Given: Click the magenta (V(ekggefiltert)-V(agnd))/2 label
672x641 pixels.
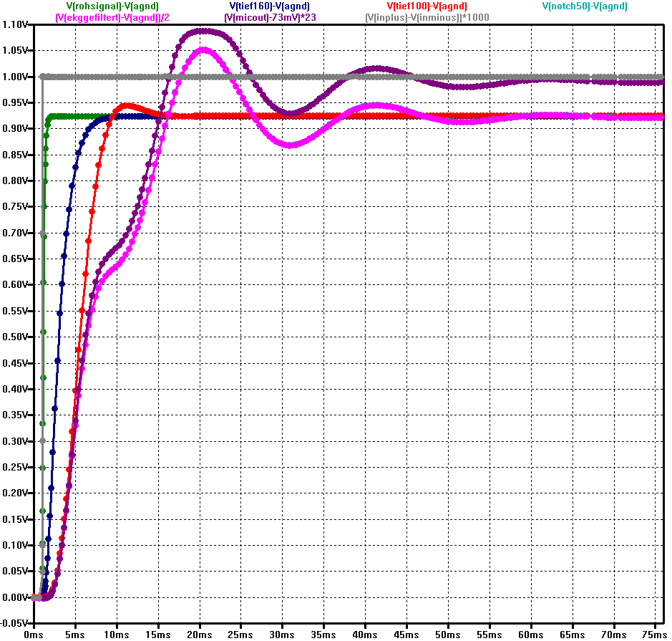Looking at the screenshot, I should click(x=107, y=16).
